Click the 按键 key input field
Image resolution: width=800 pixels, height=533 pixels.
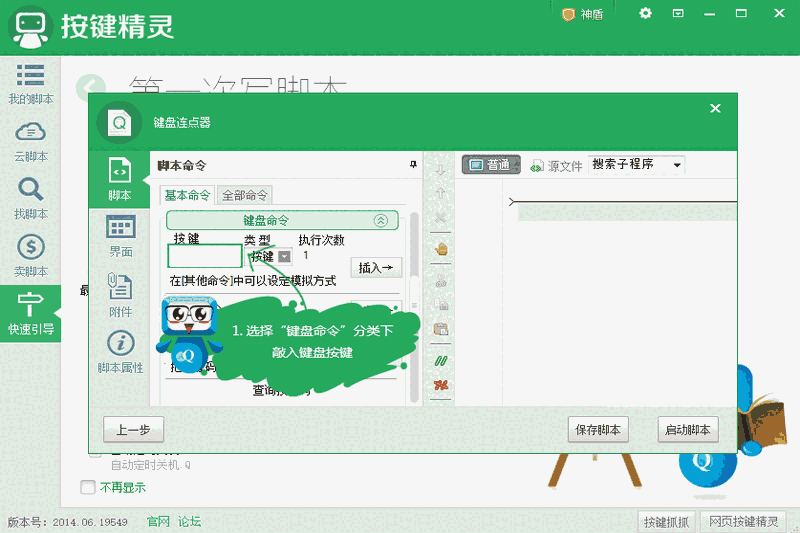[205, 256]
